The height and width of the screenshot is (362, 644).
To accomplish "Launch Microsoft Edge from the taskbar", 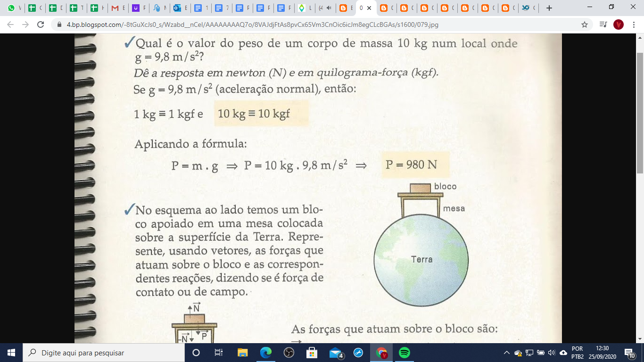I will [266, 353].
